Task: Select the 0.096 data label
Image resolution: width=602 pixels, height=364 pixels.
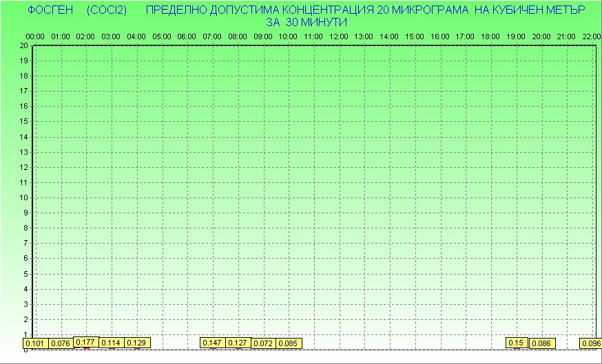Action: coord(590,343)
